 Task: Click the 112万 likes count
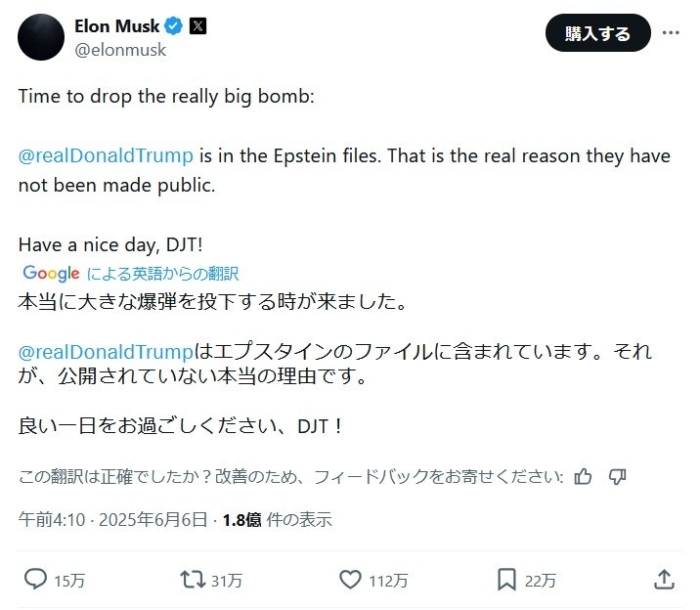[386, 581]
